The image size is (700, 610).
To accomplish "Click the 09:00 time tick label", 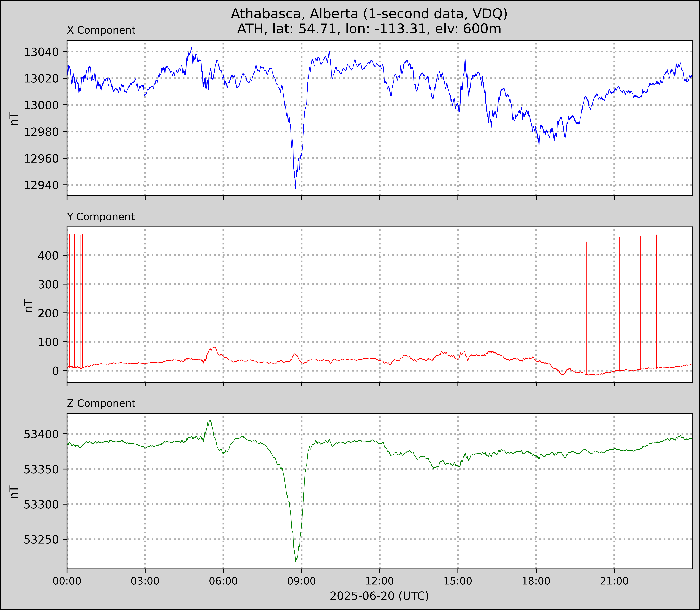I will pos(301,581).
